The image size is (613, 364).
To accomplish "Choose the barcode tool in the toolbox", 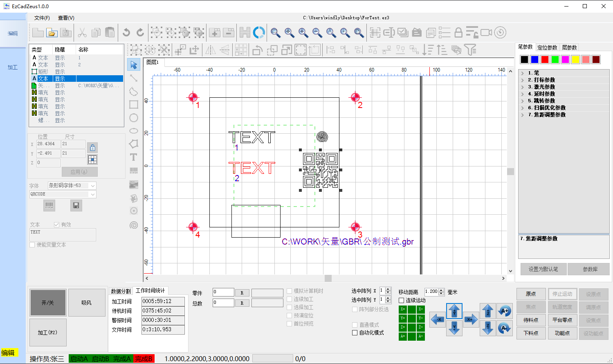I will 134,171.
